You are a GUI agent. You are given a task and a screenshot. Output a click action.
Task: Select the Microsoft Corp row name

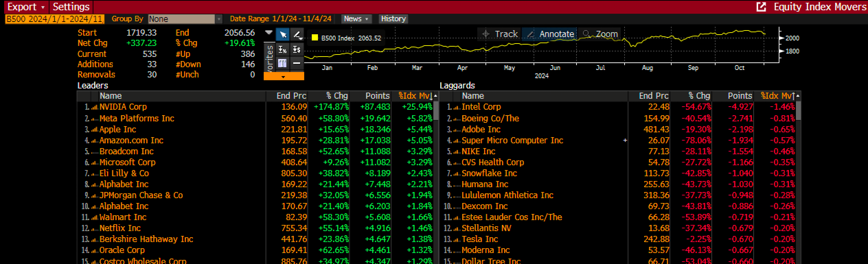[x=127, y=162]
